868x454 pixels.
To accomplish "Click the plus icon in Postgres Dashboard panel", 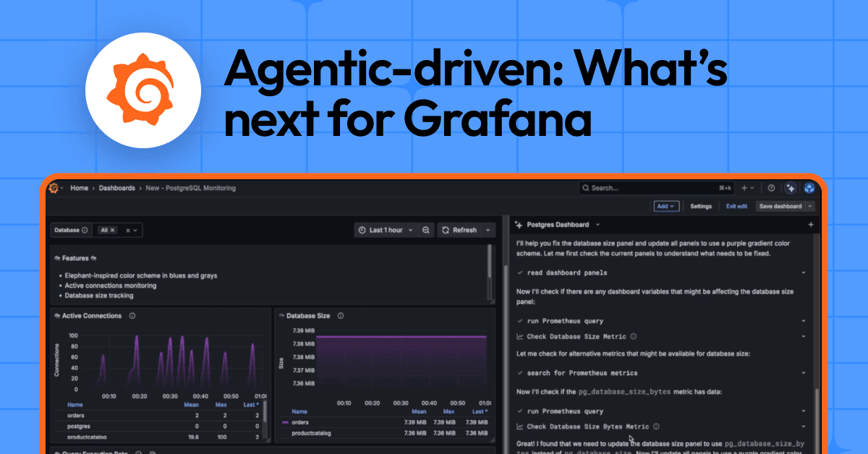I will coord(811,225).
